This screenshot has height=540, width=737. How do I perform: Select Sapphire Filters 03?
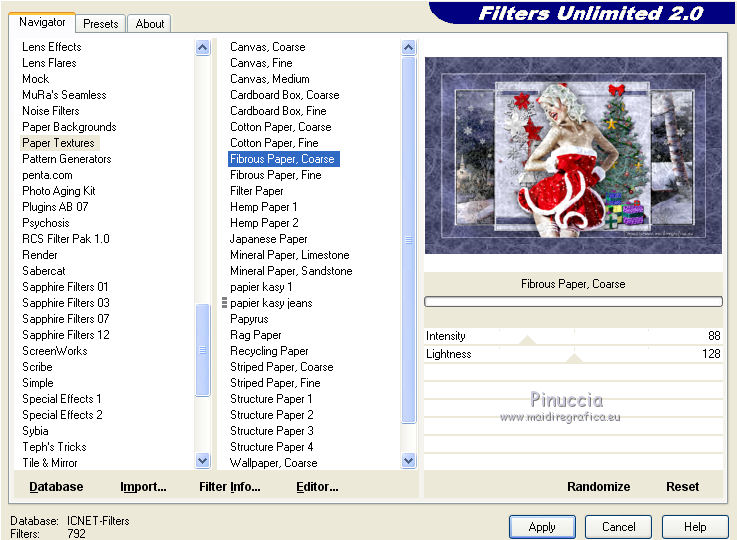click(x=66, y=303)
